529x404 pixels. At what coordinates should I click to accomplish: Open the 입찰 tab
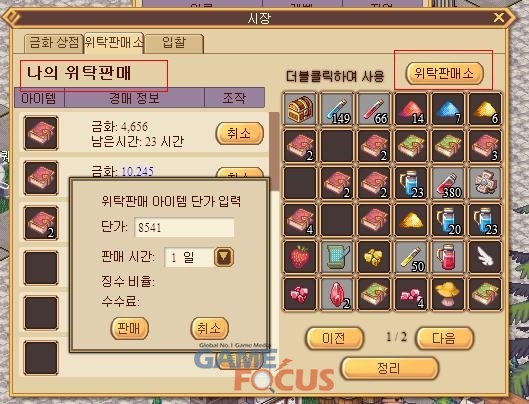174,43
